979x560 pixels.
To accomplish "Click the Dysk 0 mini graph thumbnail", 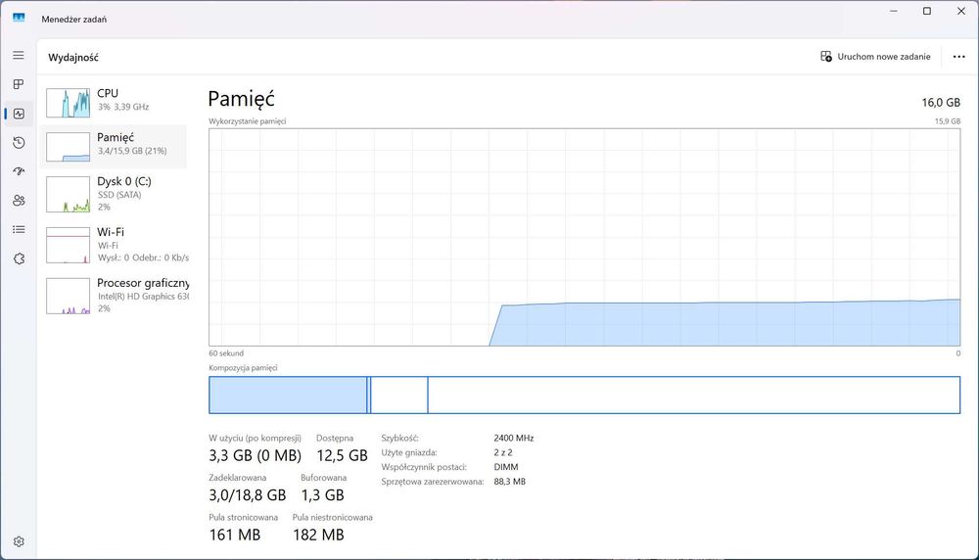I will click(69, 194).
